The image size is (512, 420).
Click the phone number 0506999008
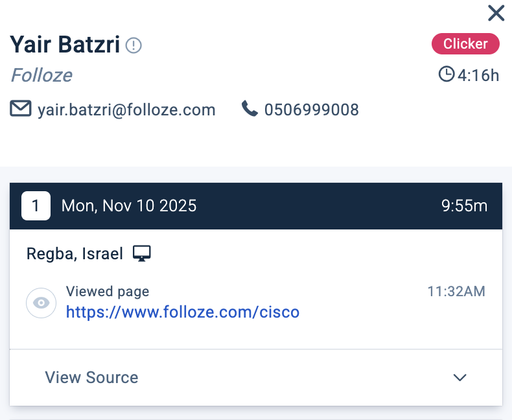311,110
